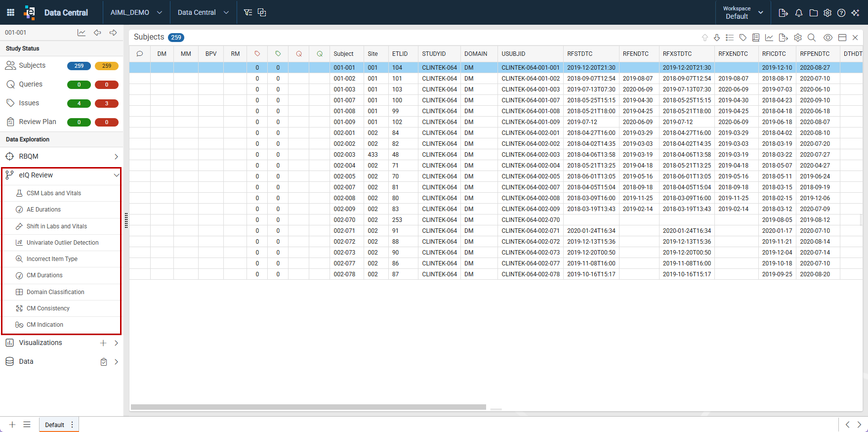The height and width of the screenshot is (432, 868).
Task: Click the plus icon beside Visualizations
Action: point(103,343)
